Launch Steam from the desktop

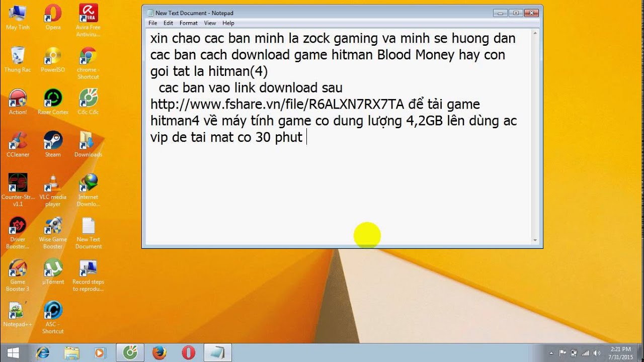[53, 144]
